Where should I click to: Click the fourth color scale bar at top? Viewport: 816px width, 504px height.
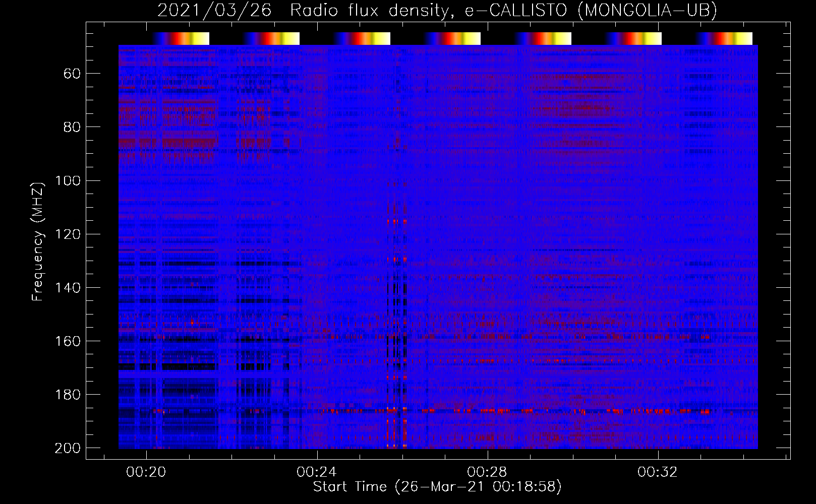[452, 38]
